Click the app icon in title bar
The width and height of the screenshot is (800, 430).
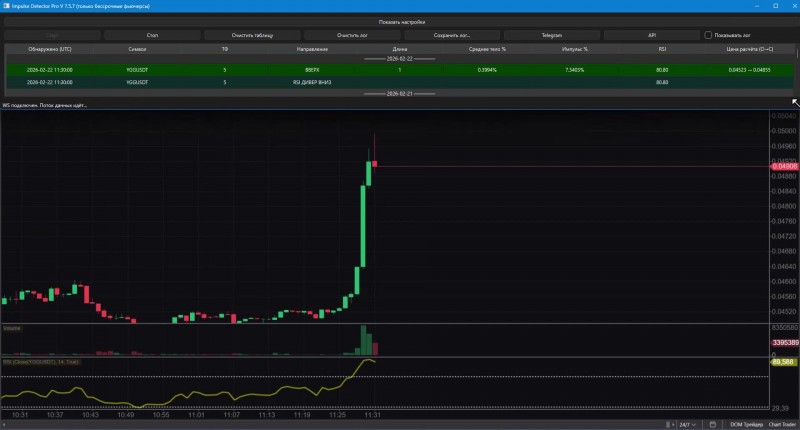6,6
